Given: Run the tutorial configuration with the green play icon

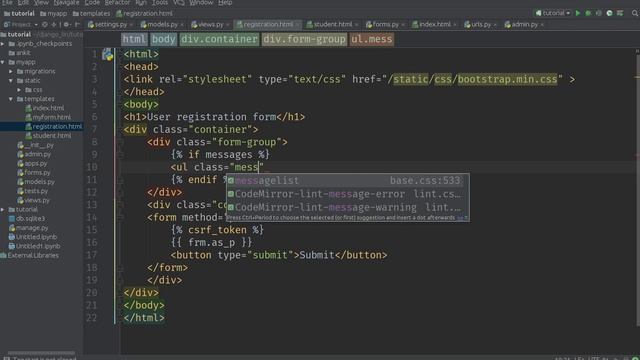Looking at the screenshot, I should coord(578,13).
